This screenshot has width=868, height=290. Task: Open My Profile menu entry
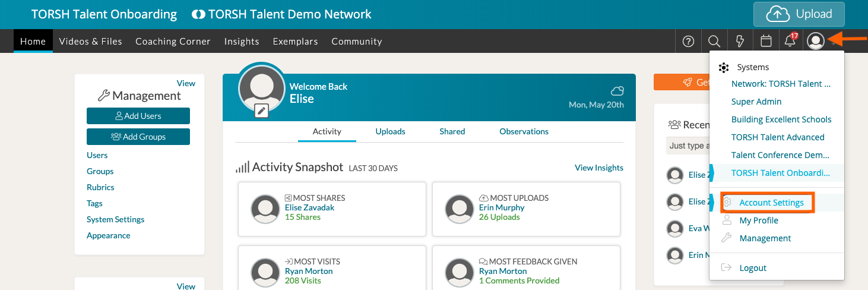(x=758, y=220)
